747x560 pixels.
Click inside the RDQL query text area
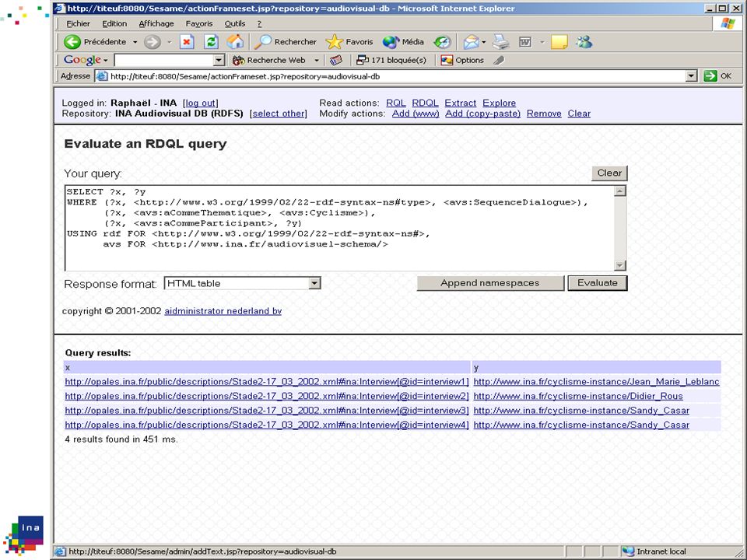click(x=339, y=228)
